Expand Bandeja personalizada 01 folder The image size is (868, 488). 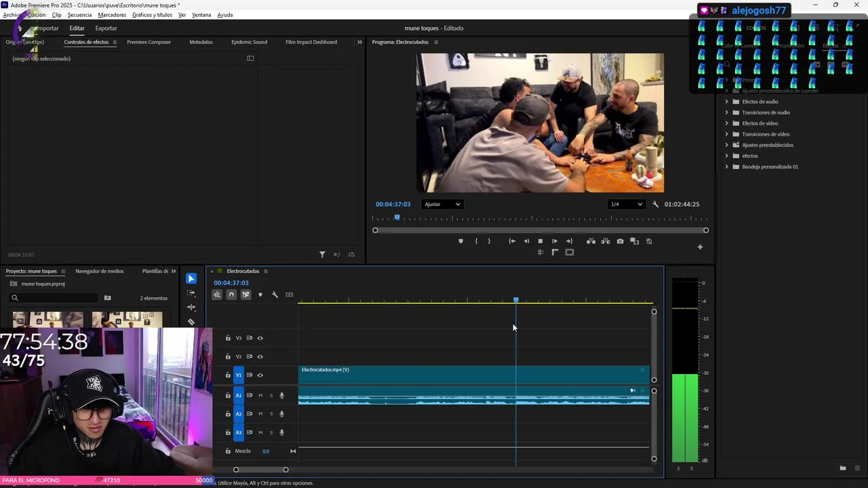coord(727,167)
